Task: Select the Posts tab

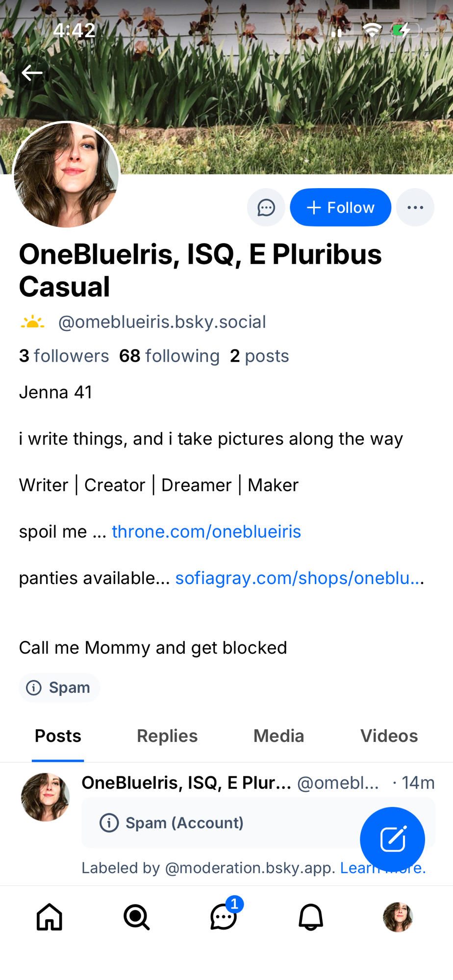Action: click(x=58, y=736)
